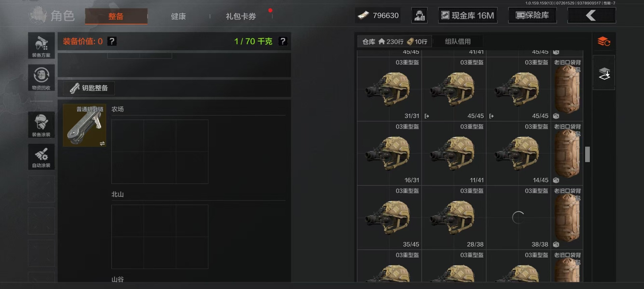Switch to the 健康 tab
The image size is (644, 289).
[x=178, y=16]
